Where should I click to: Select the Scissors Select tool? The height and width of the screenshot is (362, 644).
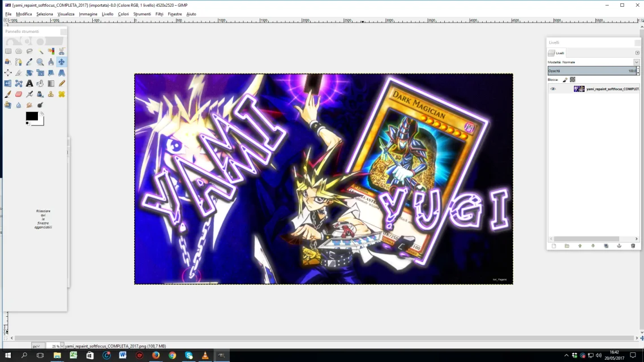point(62,51)
